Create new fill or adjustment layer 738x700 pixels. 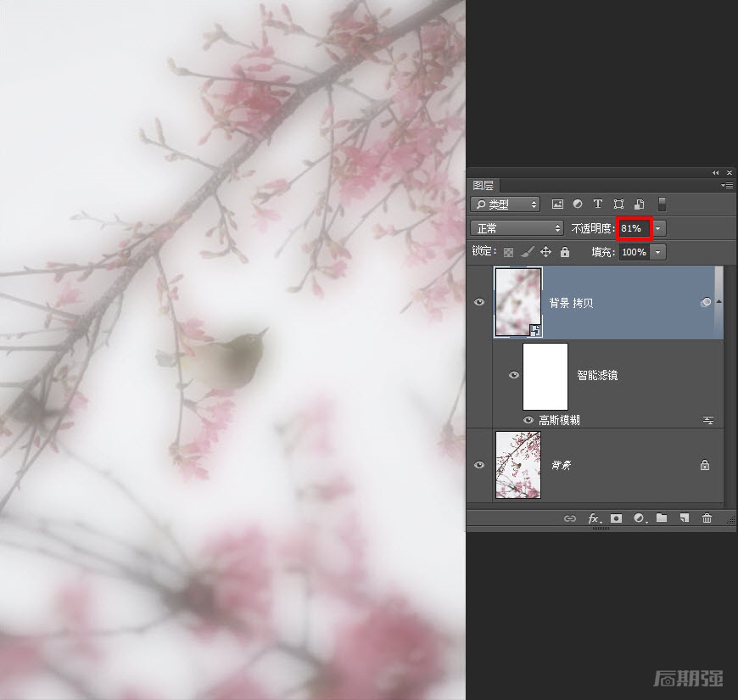coord(639,518)
